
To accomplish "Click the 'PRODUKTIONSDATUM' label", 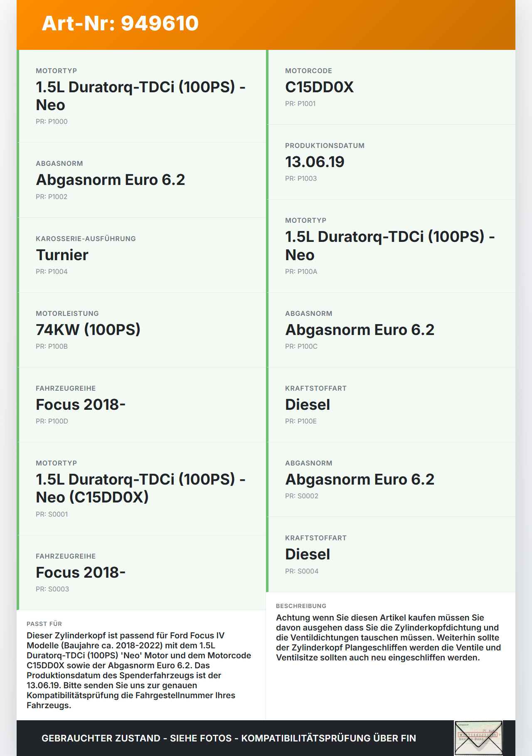I will click(x=325, y=145).
